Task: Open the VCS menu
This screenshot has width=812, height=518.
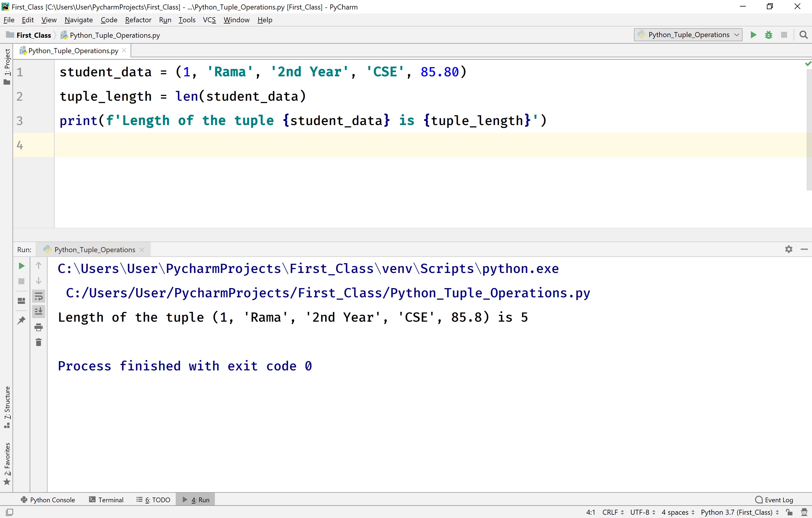Action: (x=209, y=20)
